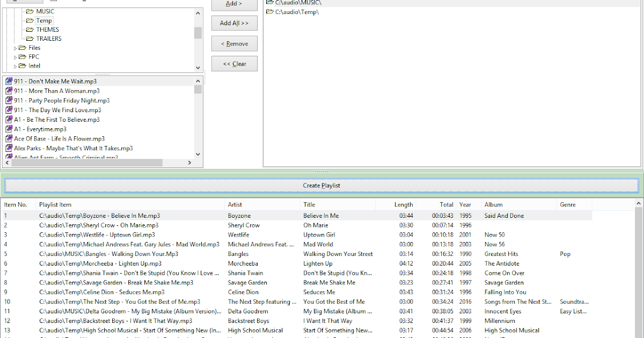Select the TRAILERS folder label in the tree
Screen dimensions: 644x338
[x=49, y=39]
